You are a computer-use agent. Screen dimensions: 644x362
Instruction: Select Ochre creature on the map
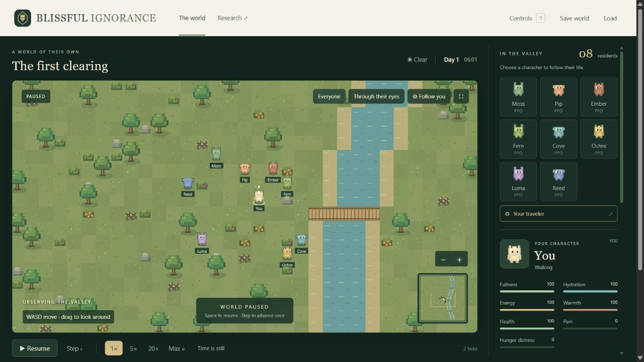[x=287, y=253]
